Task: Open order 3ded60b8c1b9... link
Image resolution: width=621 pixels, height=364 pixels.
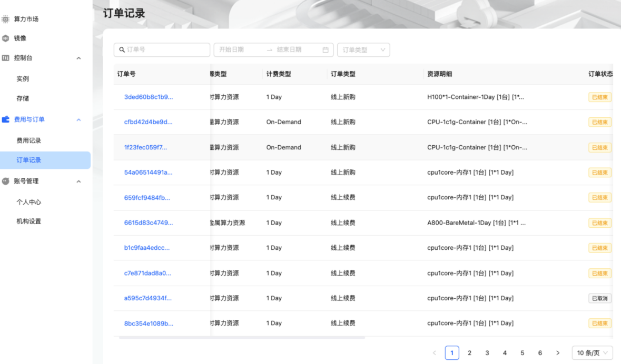Action: pyautogui.click(x=148, y=97)
